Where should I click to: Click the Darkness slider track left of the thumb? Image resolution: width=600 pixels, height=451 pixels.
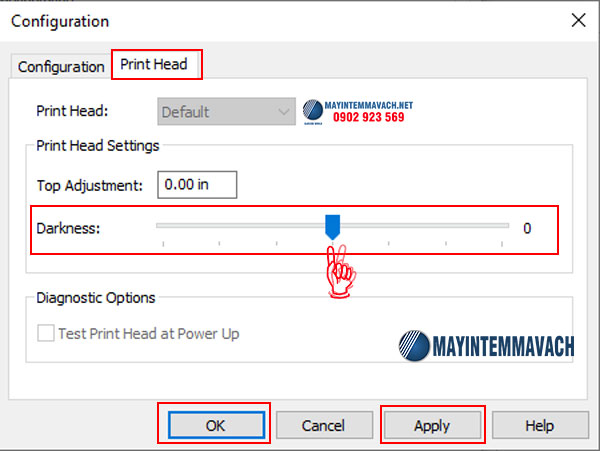[x=240, y=227]
